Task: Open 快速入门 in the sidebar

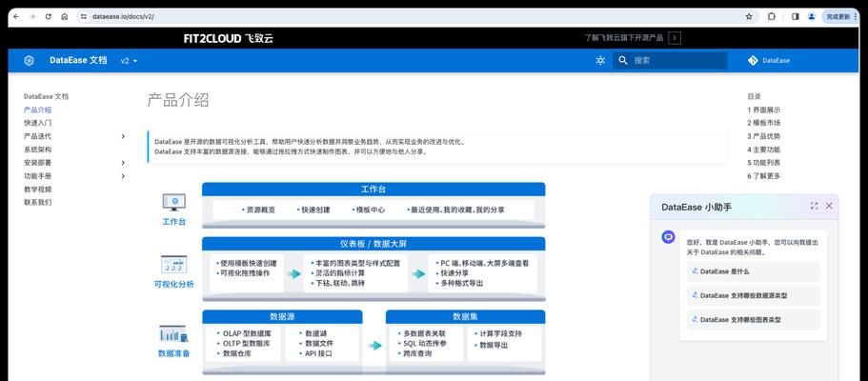Action: pyautogui.click(x=38, y=123)
